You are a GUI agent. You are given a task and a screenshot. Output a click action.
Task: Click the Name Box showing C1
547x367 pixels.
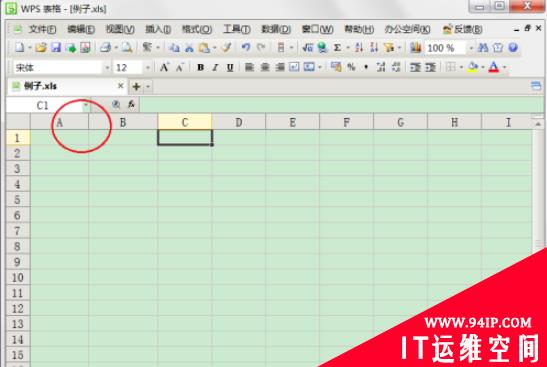tap(48, 105)
